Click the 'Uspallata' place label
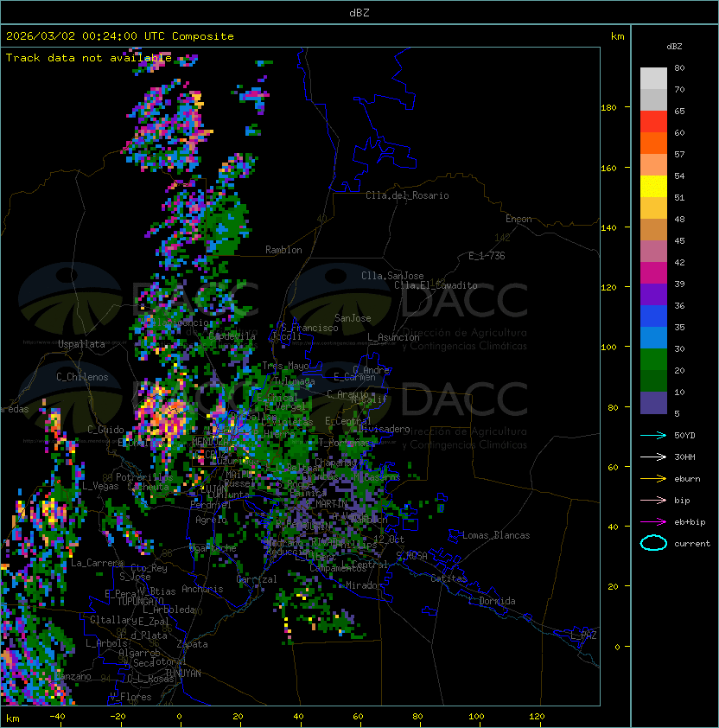 (x=81, y=344)
